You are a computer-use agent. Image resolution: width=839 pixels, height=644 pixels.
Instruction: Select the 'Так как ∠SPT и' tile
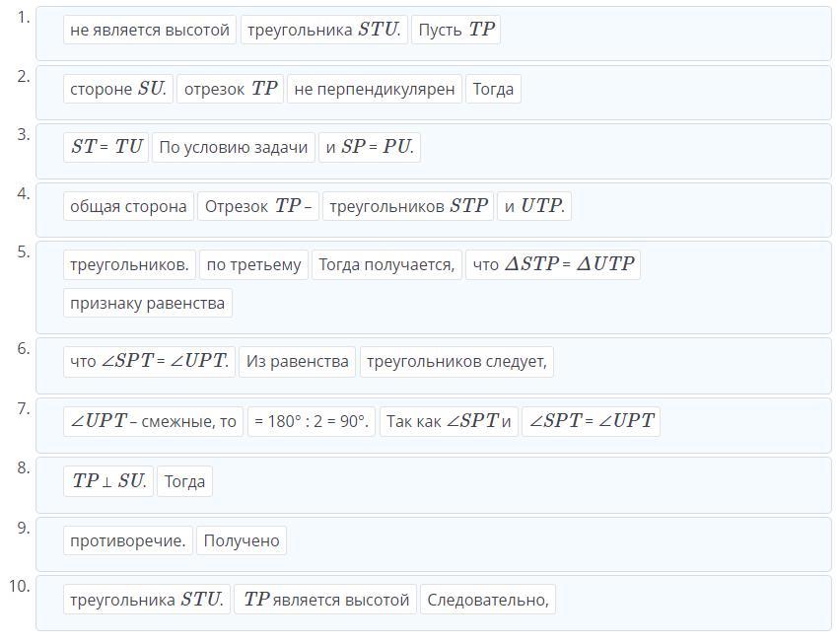point(449,421)
